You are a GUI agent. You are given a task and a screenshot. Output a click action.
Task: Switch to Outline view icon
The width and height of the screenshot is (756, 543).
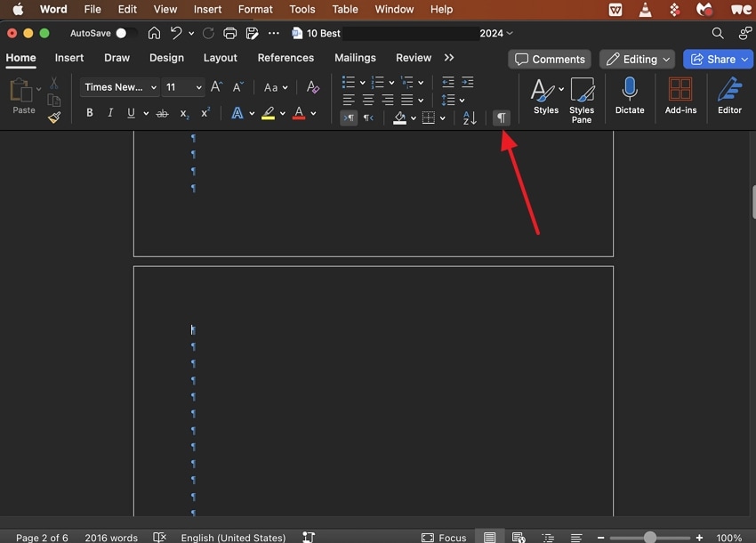(x=548, y=537)
